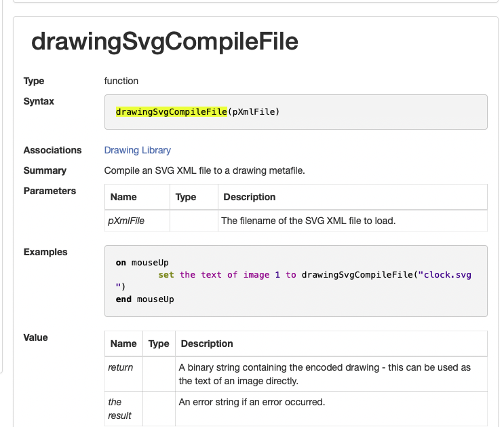Click the Summary sentence about compiling SVG
504x427 pixels.
[204, 170]
